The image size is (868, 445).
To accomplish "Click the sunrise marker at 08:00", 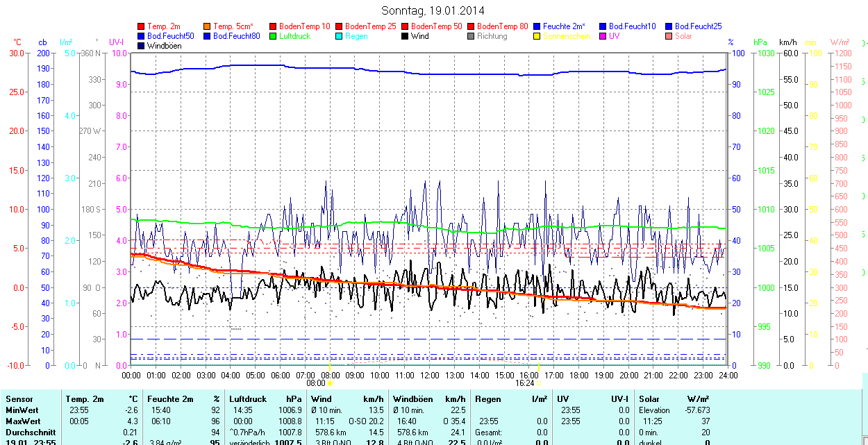I will click(330, 382).
